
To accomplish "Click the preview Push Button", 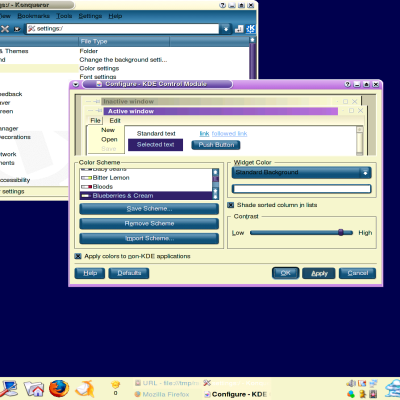I will pos(216,145).
